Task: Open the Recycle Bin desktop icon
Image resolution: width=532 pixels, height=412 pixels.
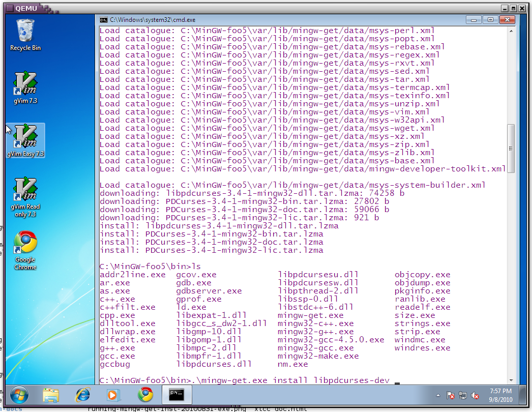Action: (x=25, y=35)
